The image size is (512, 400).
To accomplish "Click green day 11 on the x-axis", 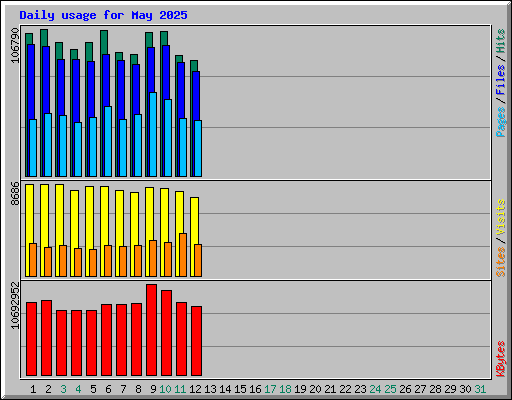I will click(180, 389).
